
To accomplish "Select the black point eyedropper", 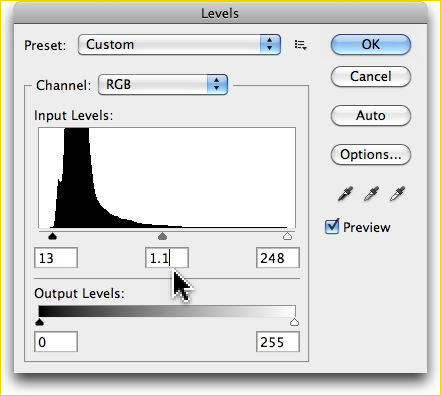I will (345, 194).
